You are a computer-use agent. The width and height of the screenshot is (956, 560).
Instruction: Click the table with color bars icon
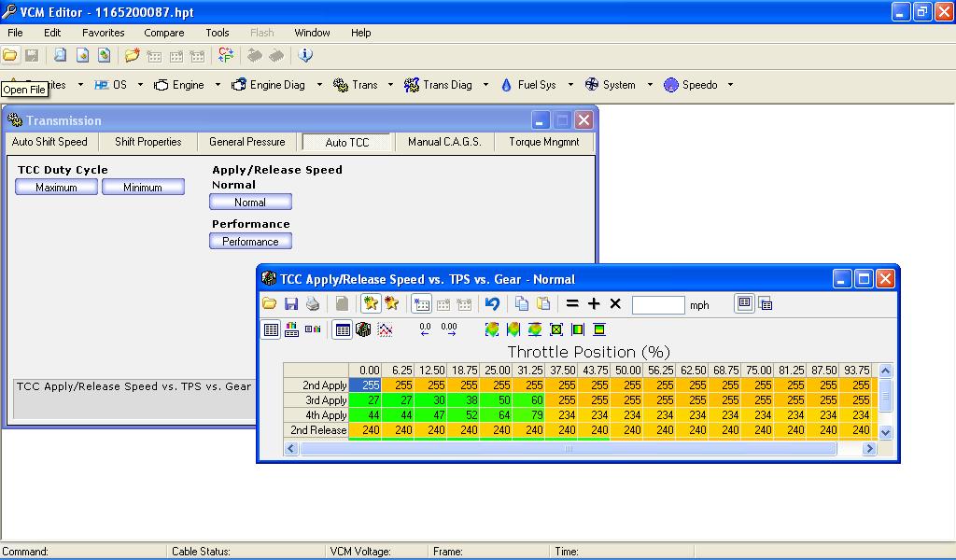[292, 329]
